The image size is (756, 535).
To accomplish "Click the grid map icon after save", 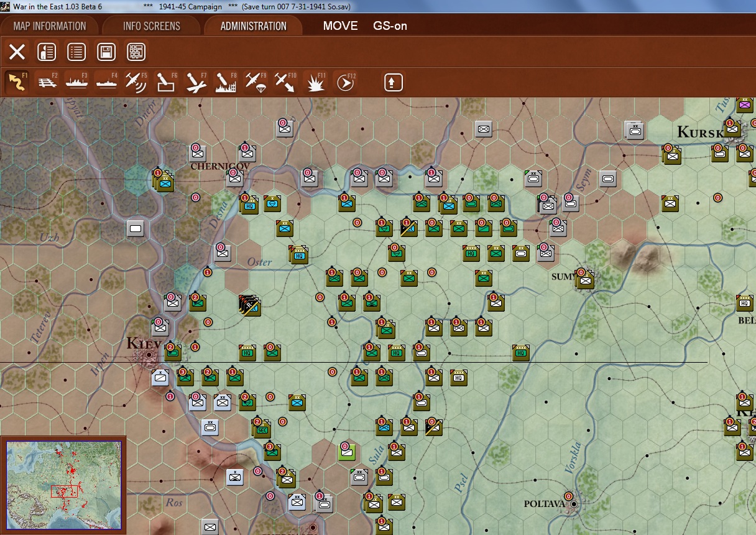I will click(136, 52).
